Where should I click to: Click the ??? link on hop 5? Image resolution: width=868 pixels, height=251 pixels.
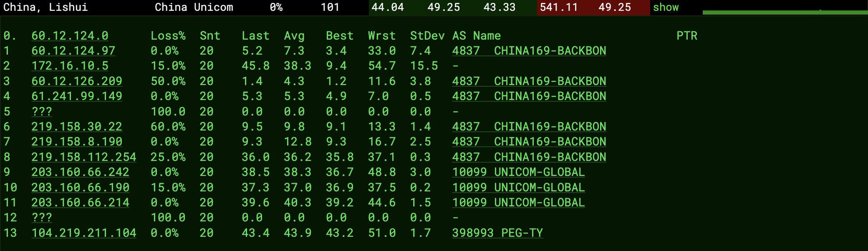[x=42, y=112]
